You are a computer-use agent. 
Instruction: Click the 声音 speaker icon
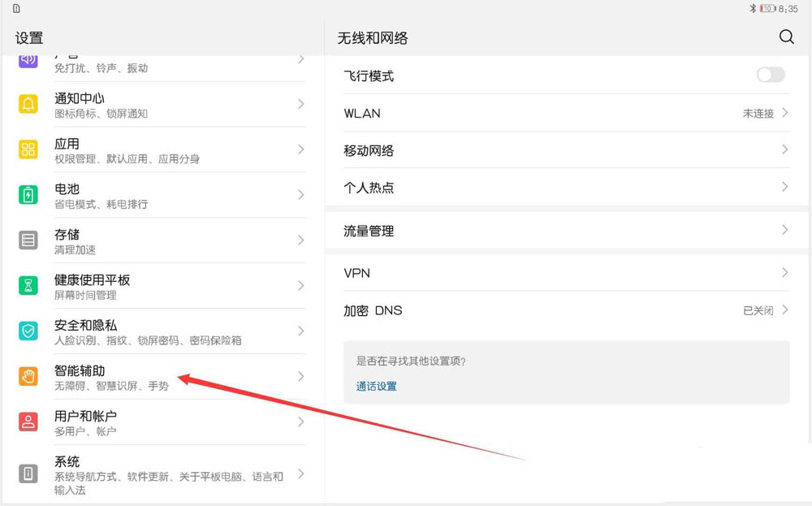click(27, 59)
